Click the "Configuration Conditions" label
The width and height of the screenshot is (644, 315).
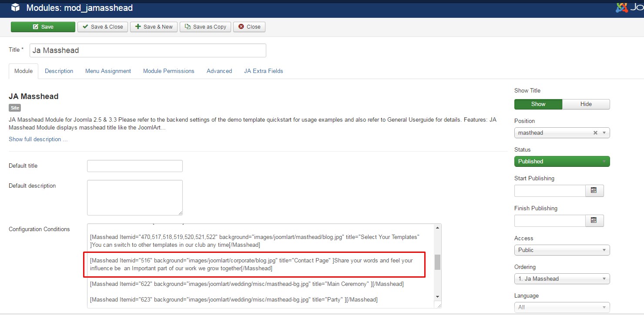[x=39, y=229]
